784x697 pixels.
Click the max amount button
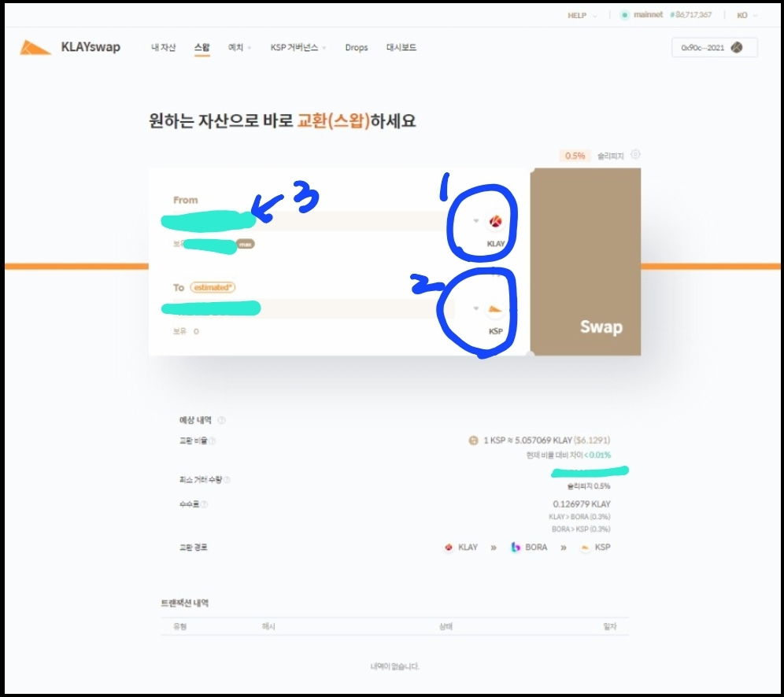point(246,245)
